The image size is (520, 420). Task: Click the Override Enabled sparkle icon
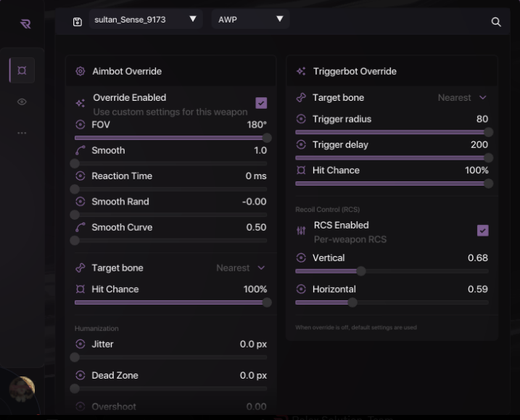coord(81,103)
